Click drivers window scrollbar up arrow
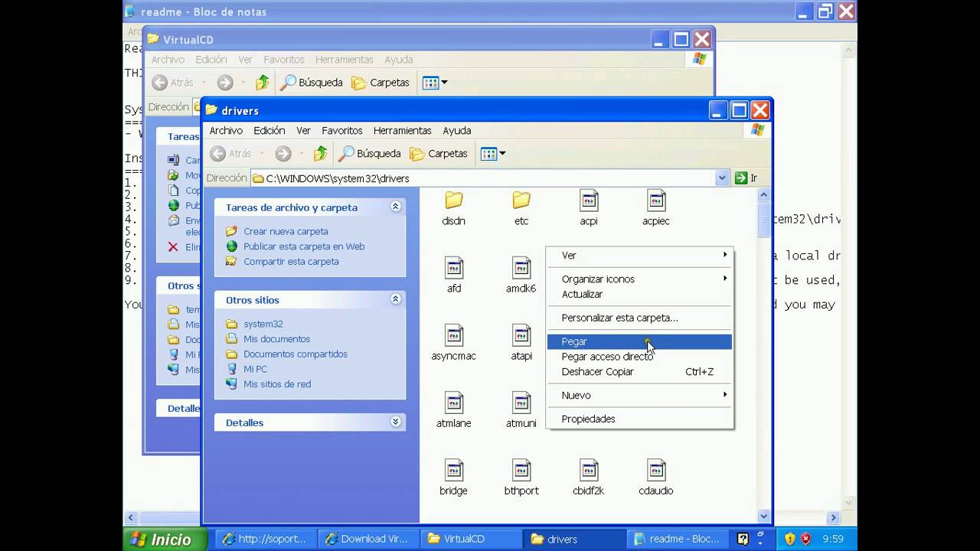The image size is (980, 551). (763, 195)
